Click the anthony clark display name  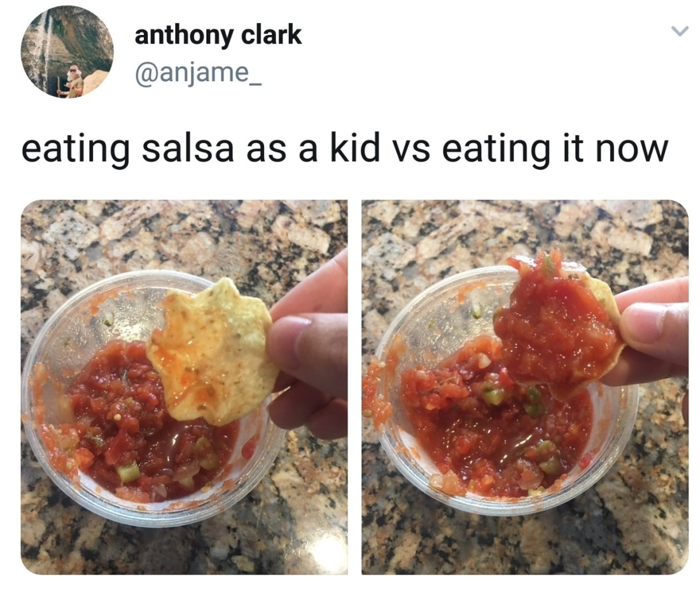pos(218,35)
